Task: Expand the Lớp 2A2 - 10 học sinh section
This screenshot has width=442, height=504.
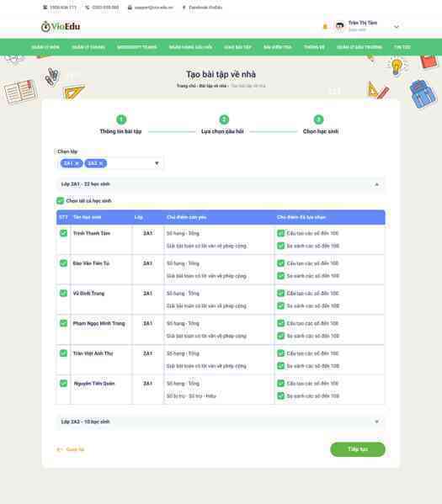Action: tap(221, 422)
